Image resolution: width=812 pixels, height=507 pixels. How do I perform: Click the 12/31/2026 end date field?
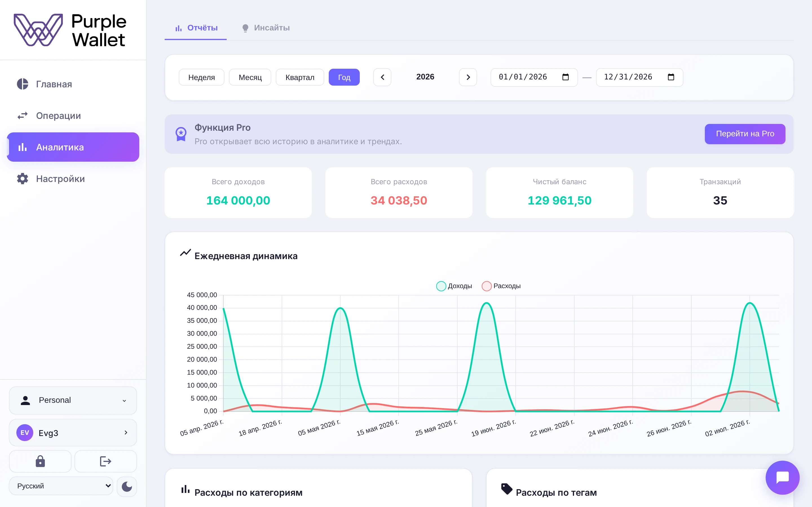[639, 77]
